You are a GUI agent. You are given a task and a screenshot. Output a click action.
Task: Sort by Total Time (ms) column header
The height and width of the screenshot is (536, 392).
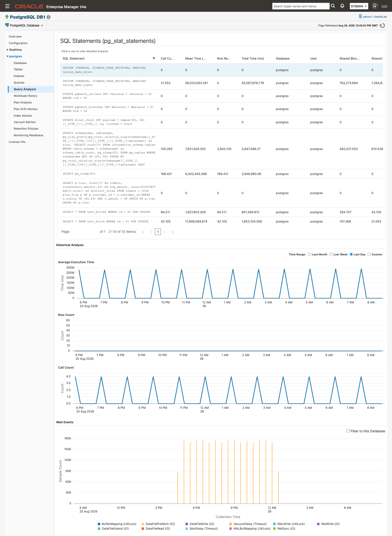[x=253, y=59]
